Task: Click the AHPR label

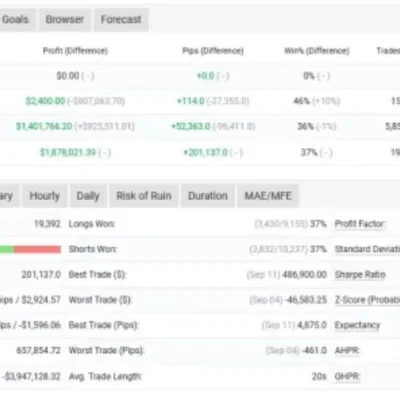Action: tap(347, 351)
